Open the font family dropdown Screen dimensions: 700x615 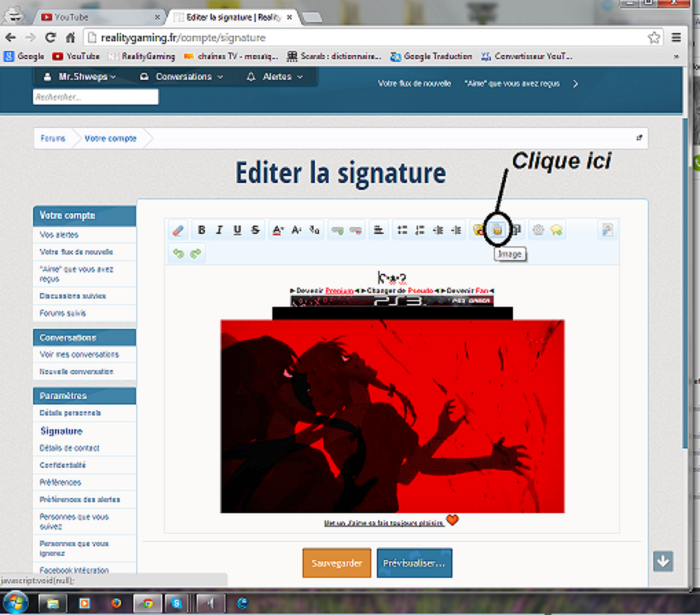pos(314,230)
